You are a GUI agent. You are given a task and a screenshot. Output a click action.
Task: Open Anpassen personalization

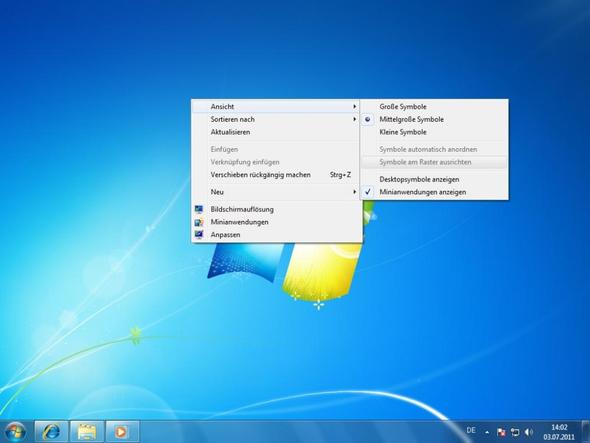click(x=276, y=234)
